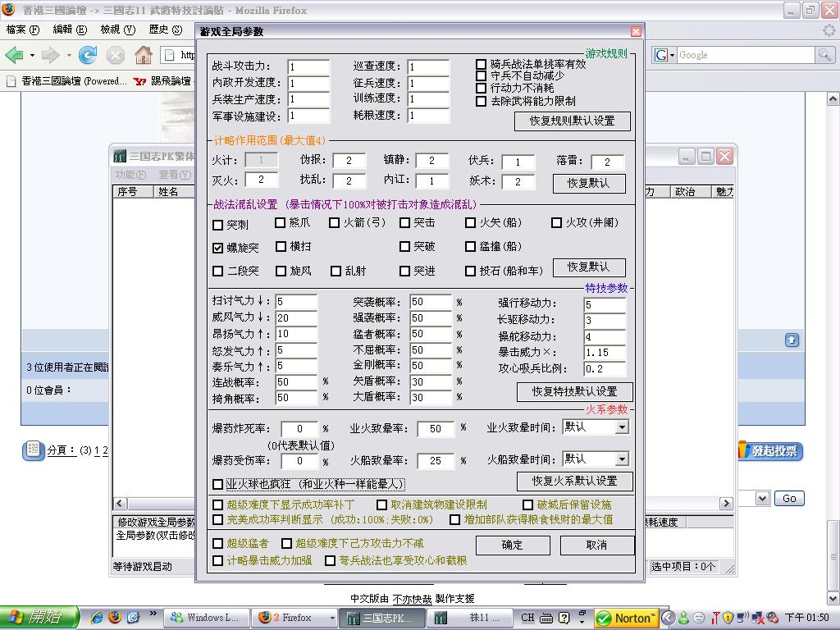Click the 暴击威力 value field
The width and height of the screenshot is (840, 630).
point(605,353)
